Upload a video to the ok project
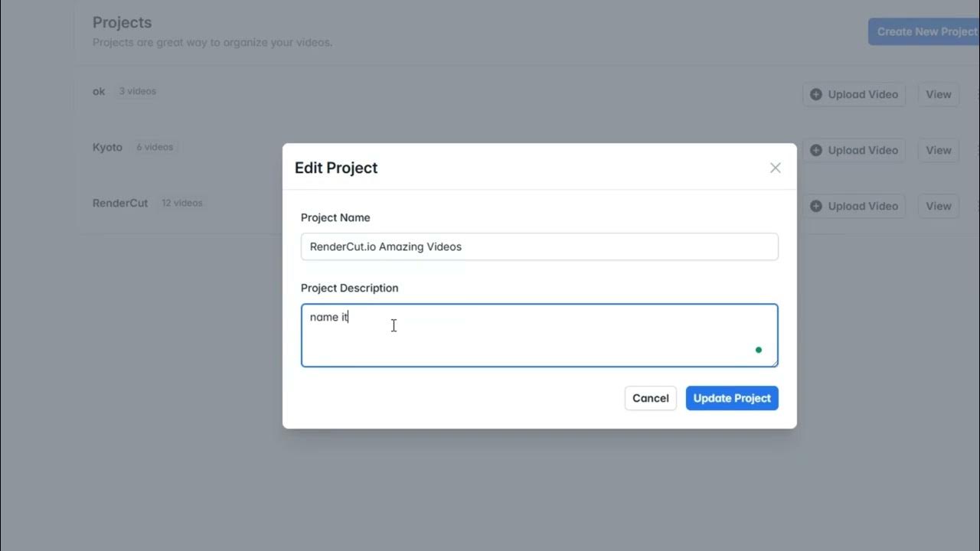Image resolution: width=980 pixels, height=551 pixels. 854,94
